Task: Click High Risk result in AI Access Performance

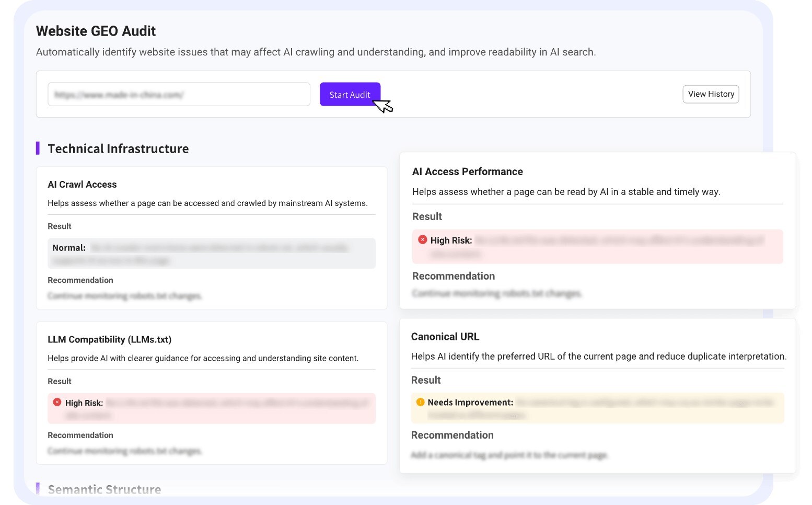Action: [x=597, y=247]
